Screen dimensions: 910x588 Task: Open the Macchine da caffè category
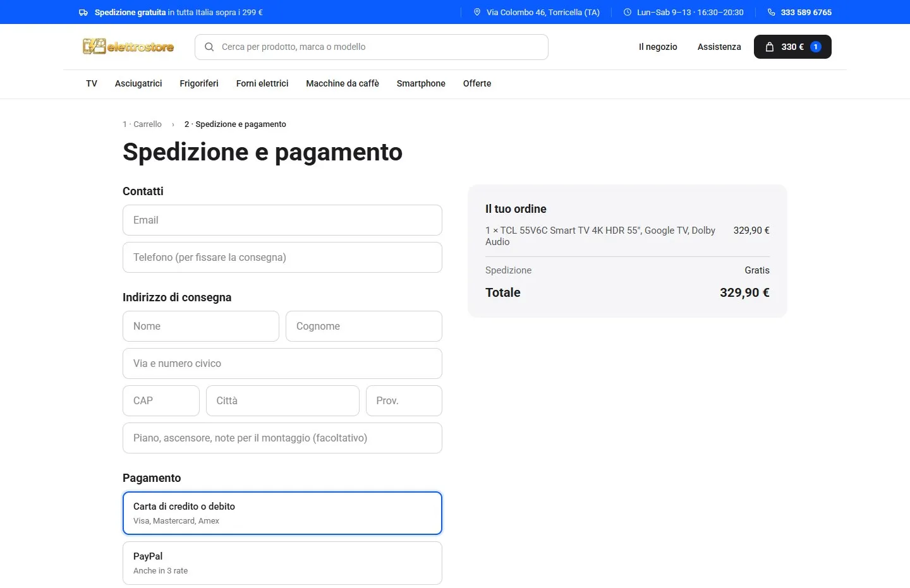[x=343, y=83]
